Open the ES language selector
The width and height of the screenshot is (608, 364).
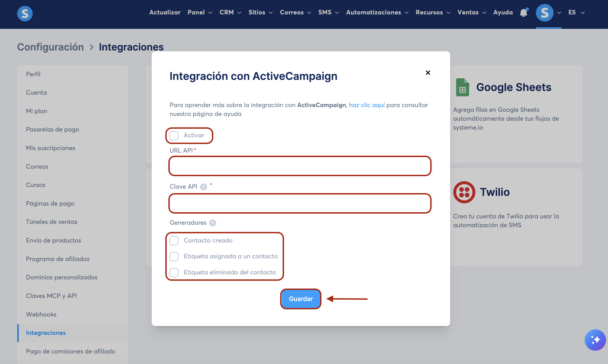(576, 12)
